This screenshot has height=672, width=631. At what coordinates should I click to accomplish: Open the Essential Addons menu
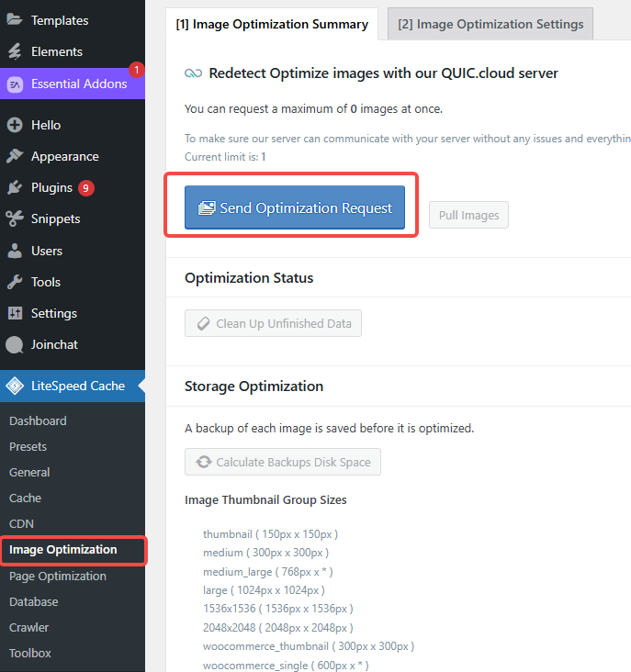[x=73, y=84]
